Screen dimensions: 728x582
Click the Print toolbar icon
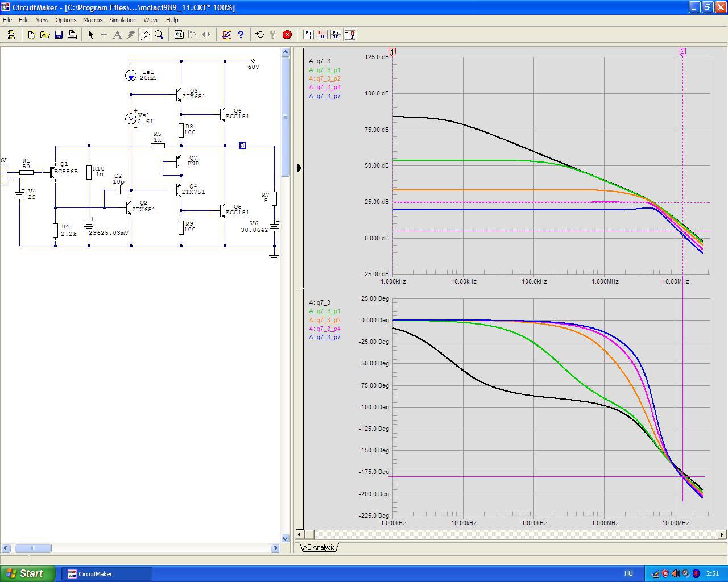pyautogui.click(x=72, y=35)
